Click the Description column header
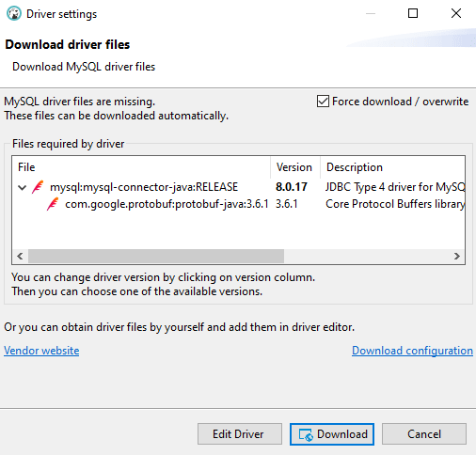This screenshot has height=455, width=476. [392, 167]
